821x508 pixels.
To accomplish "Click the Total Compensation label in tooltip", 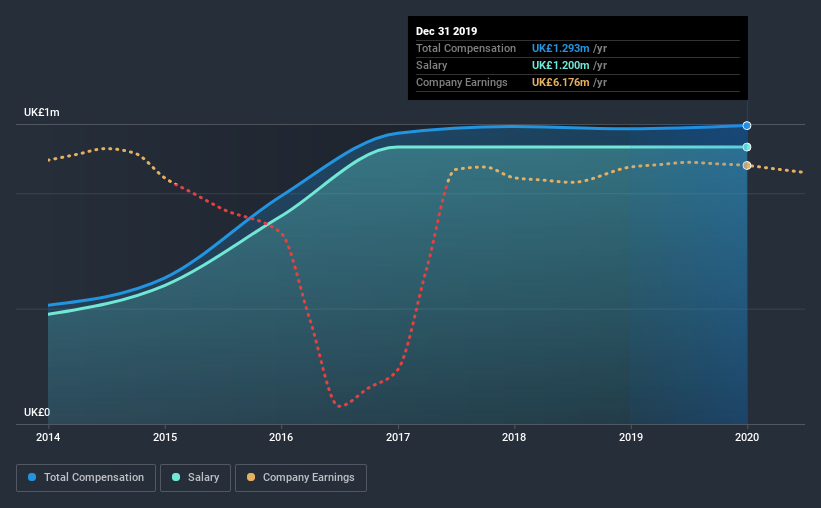I will click(x=466, y=48).
